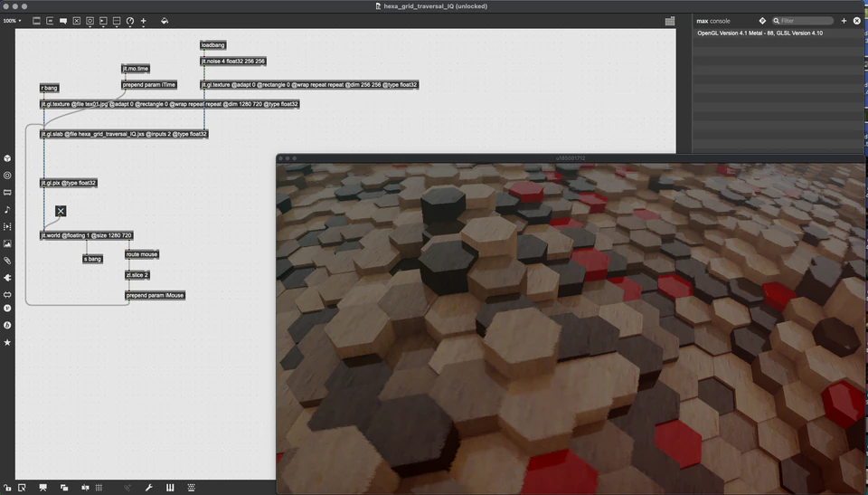Select the jit.gl.texture @file tex01.jpg object
The height and width of the screenshot is (495, 868).
pyautogui.click(x=169, y=104)
